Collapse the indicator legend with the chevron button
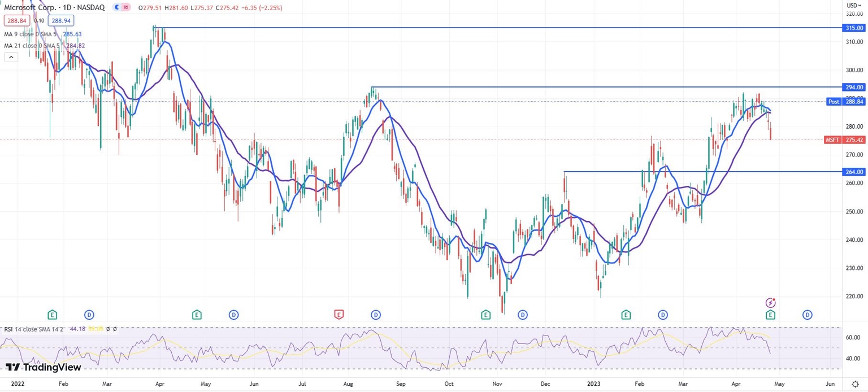Viewport: 868px width, 392px height. [x=11, y=57]
